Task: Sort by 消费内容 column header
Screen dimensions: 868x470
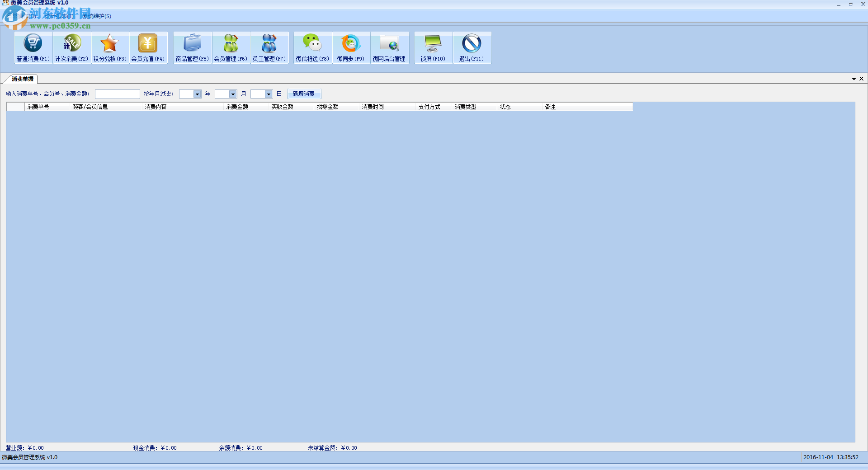Action: (x=183, y=107)
